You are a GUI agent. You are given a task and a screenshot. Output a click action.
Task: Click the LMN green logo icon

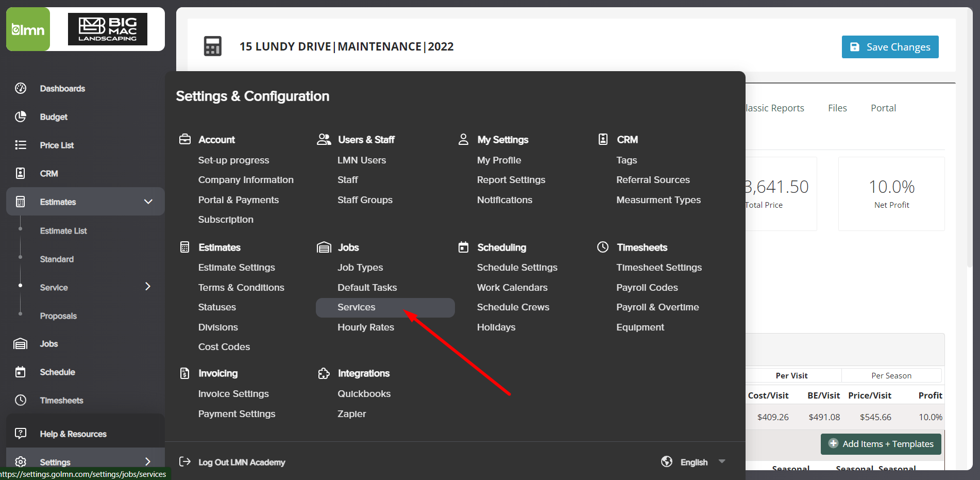(28, 29)
